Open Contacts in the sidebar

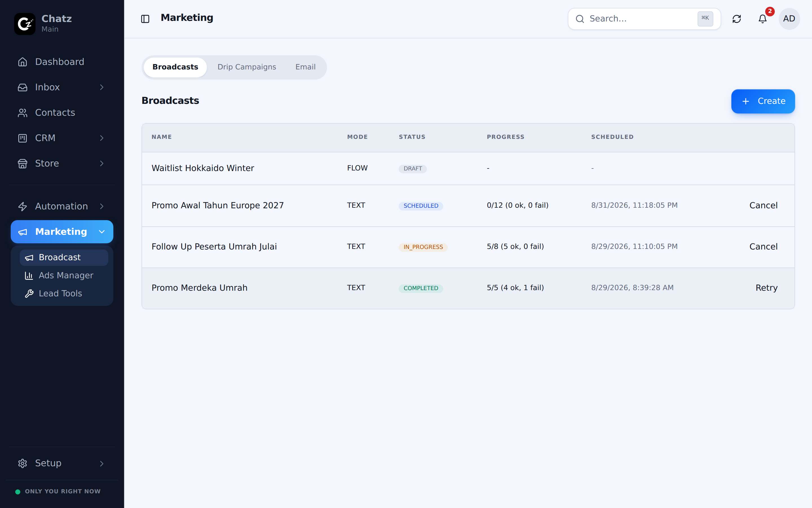click(62, 113)
